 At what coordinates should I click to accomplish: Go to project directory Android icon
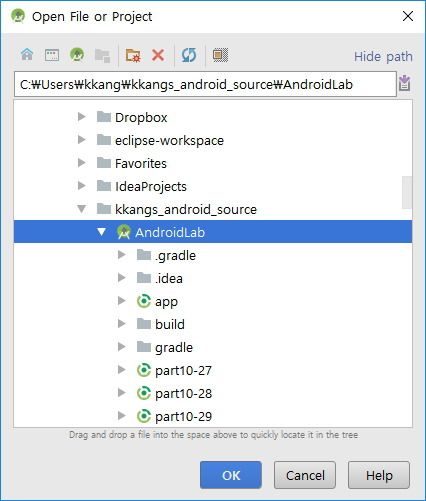coord(77,55)
